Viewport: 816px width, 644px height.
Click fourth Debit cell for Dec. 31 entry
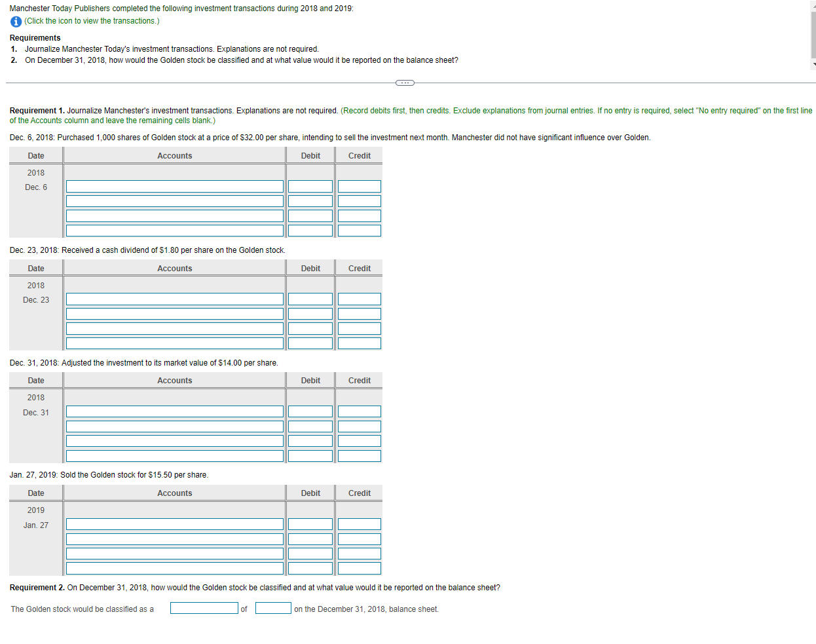click(x=310, y=456)
